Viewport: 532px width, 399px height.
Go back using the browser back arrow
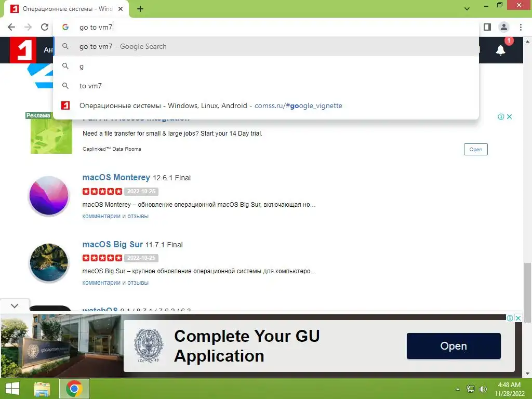coord(11,27)
